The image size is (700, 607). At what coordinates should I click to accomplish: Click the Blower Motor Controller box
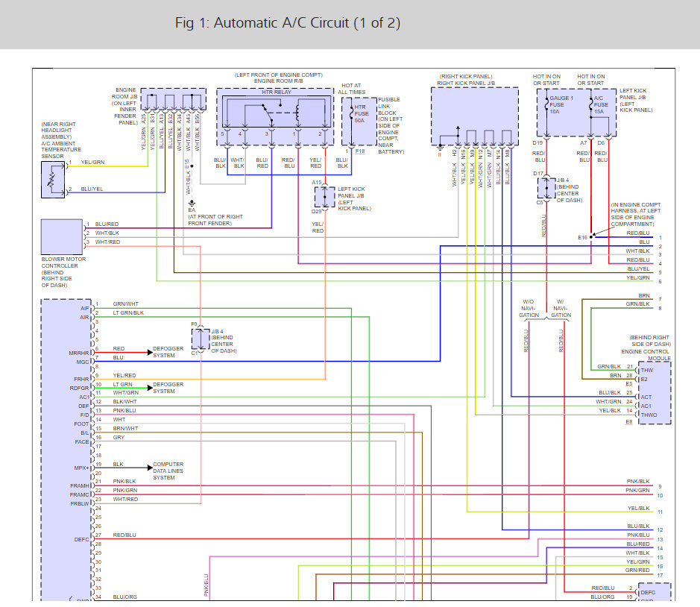(62, 236)
